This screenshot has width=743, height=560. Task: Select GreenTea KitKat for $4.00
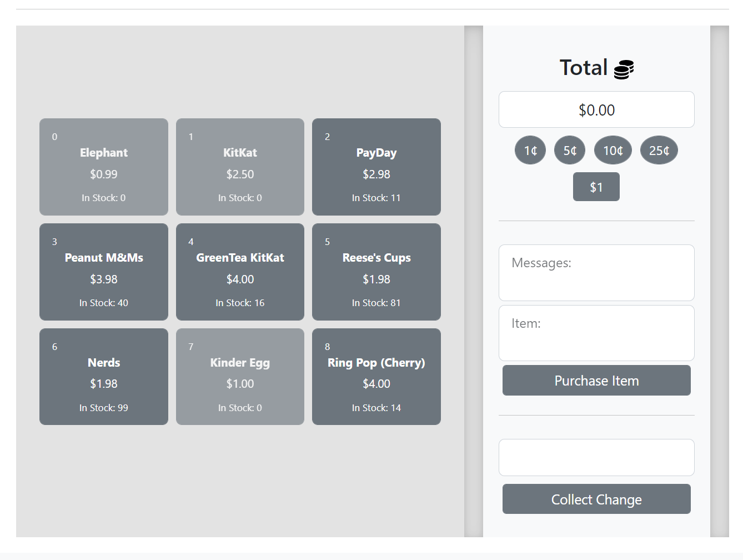(x=240, y=272)
